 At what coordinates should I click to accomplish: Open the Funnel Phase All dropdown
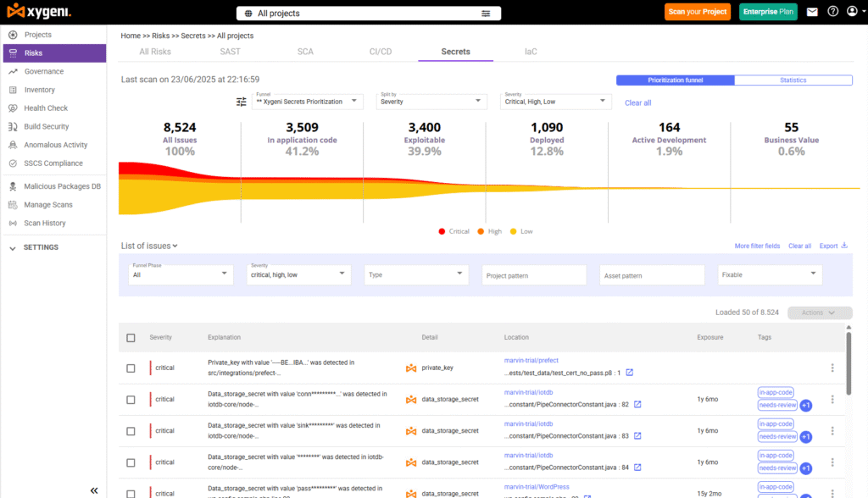181,274
